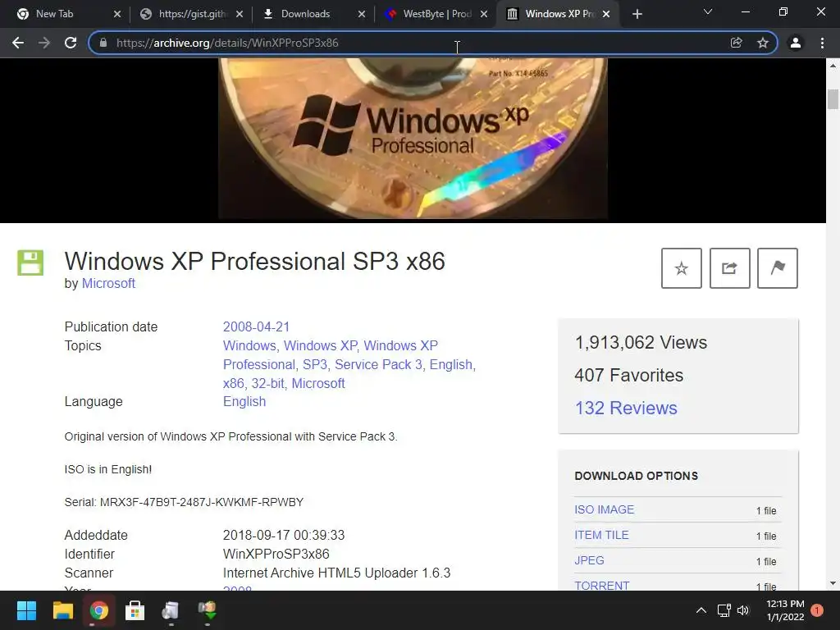Show hidden system tray icons
The height and width of the screenshot is (630, 840).
click(701, 610)
